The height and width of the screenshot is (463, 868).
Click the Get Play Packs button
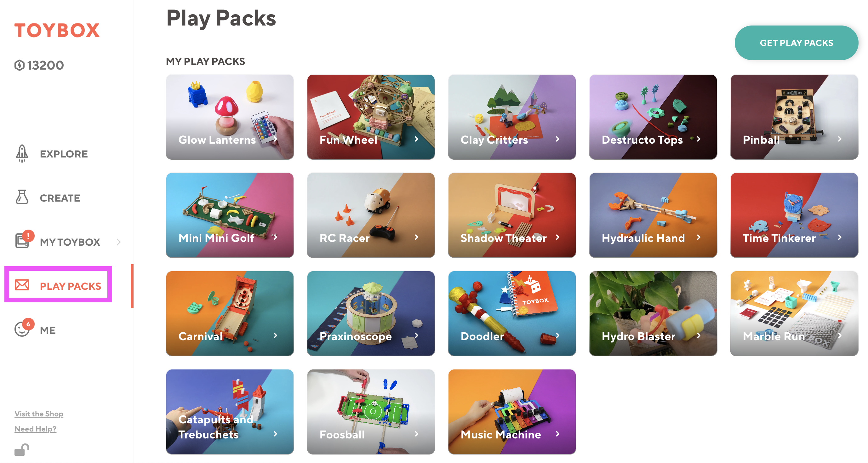coord(796,43)
